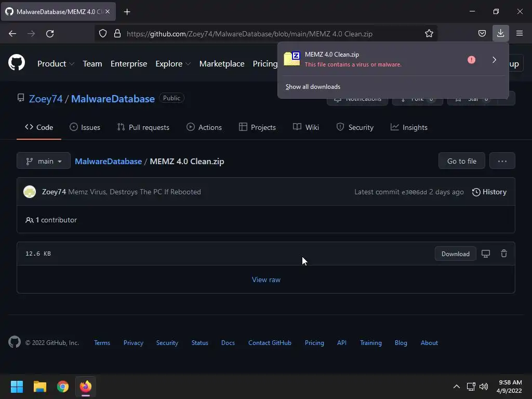Open the Wiki tab
The width and height of the screenshot is (532, 399).
pos(306,127)
